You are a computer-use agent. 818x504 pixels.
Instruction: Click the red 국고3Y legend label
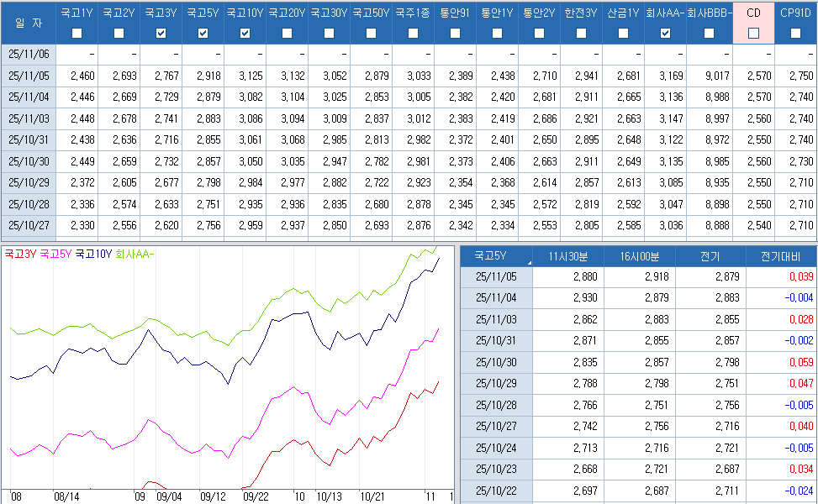tap(20, 254)
